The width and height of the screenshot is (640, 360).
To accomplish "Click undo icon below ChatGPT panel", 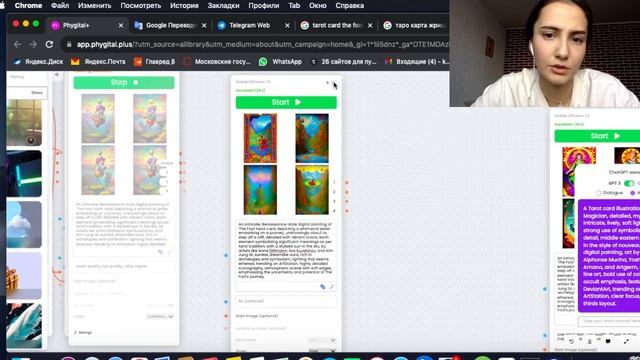I will pyautogui.click(x=571, y=341).
